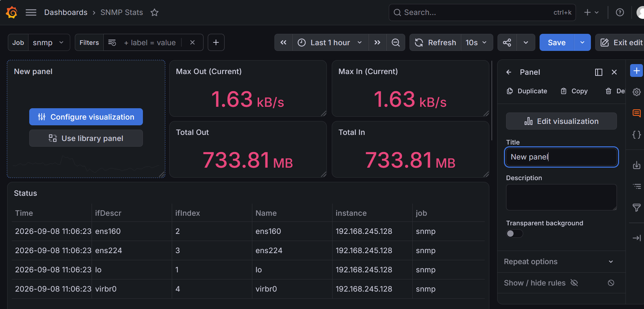Copy the selected panel

pos(574,91)
